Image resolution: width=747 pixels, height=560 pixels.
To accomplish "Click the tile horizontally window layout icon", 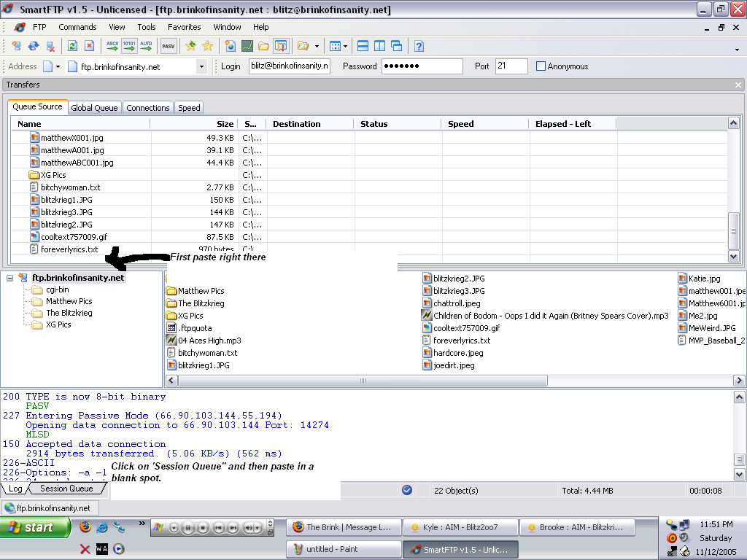I will 363,46.
